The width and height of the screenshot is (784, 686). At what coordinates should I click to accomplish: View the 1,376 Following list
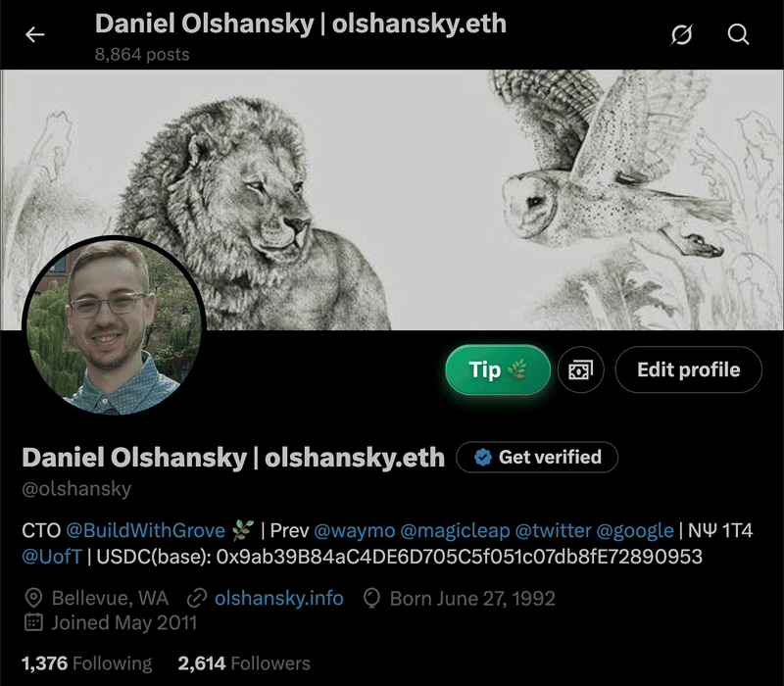pyautogui.click(x=86, y=663)
